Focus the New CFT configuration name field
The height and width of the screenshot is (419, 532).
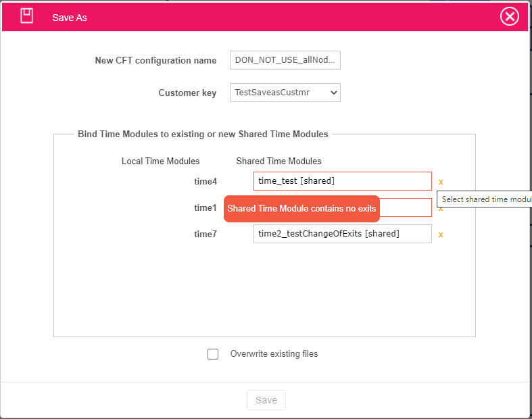(285, 60)
